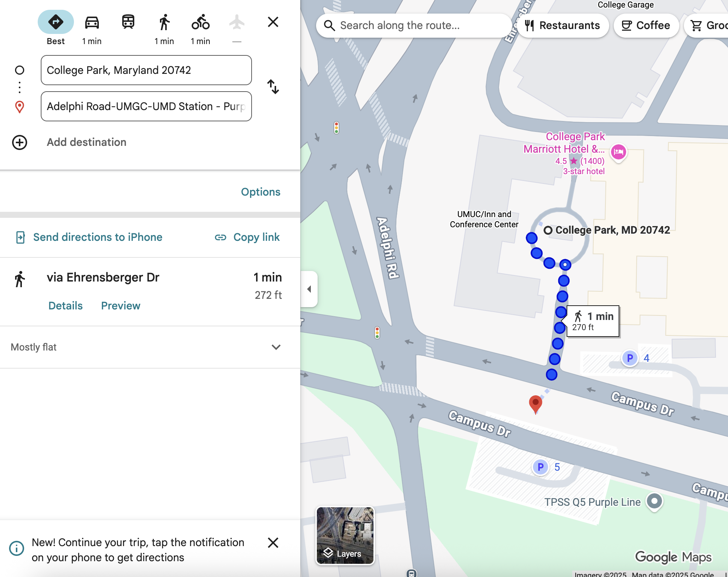The image size is (728, 577).
Task: Click the College Park Marriott Hotel pin
Action: click(619, 152)
